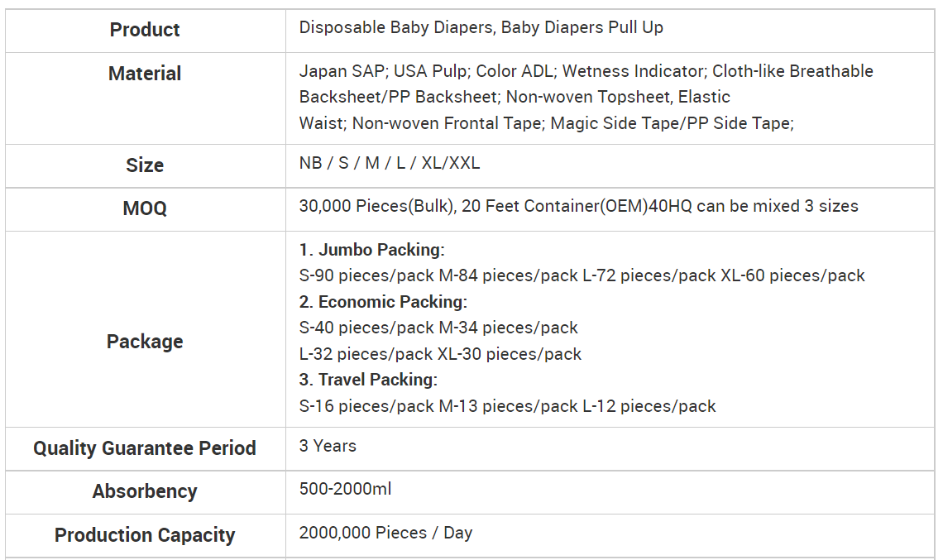The width and height of the screenshot is (943, 560).
Task: Click the 'Japan SAP; USA Pulp' material line
Action: coord(586,71)
